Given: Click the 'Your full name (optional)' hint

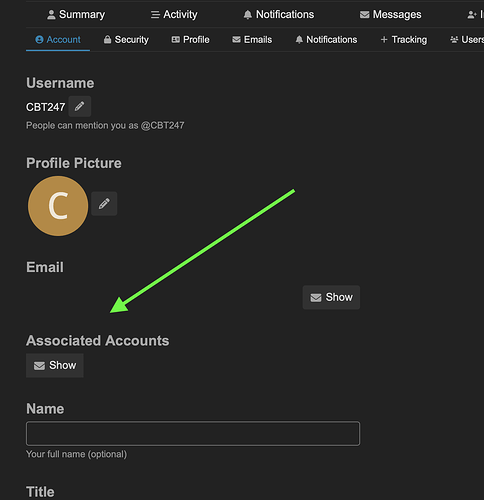Looking at the screenshot, I should click(77, 454).
